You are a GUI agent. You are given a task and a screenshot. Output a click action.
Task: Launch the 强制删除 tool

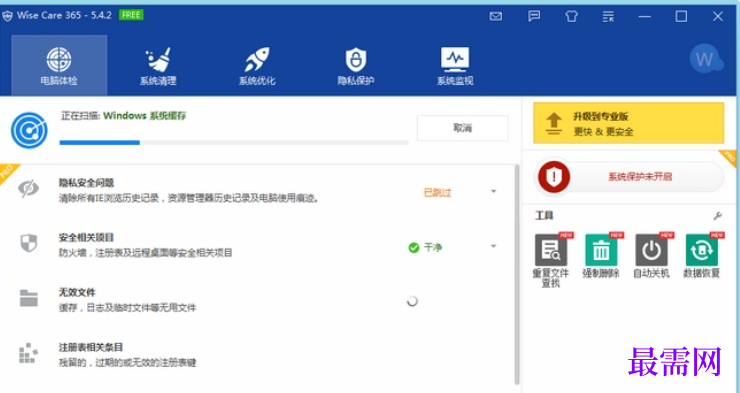(601, 256)
